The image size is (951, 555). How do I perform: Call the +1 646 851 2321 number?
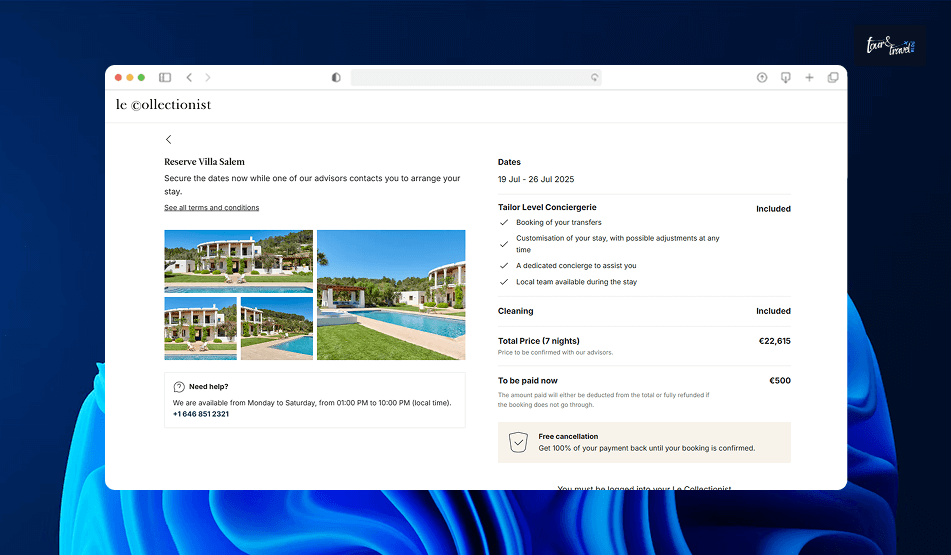[201, 414]
